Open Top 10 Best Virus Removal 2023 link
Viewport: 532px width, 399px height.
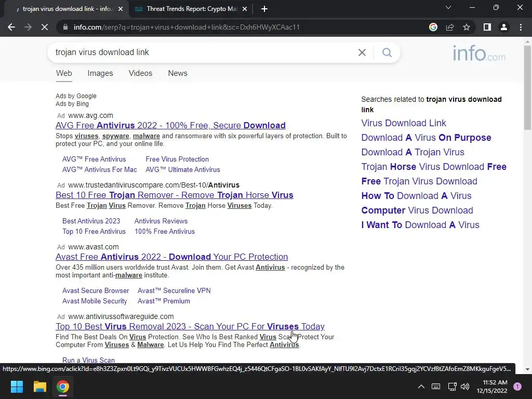click(190, 326)
